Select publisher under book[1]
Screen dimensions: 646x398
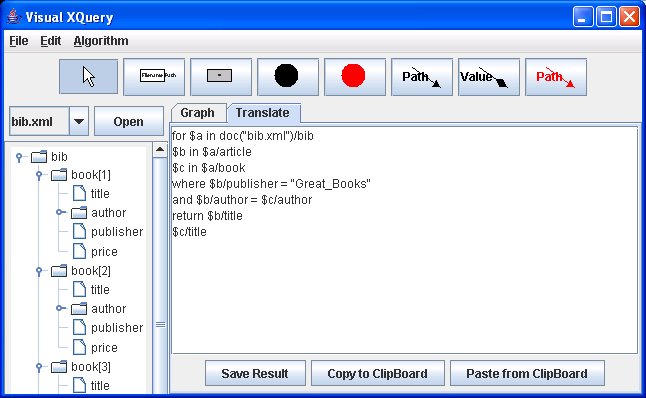(108, 232)
